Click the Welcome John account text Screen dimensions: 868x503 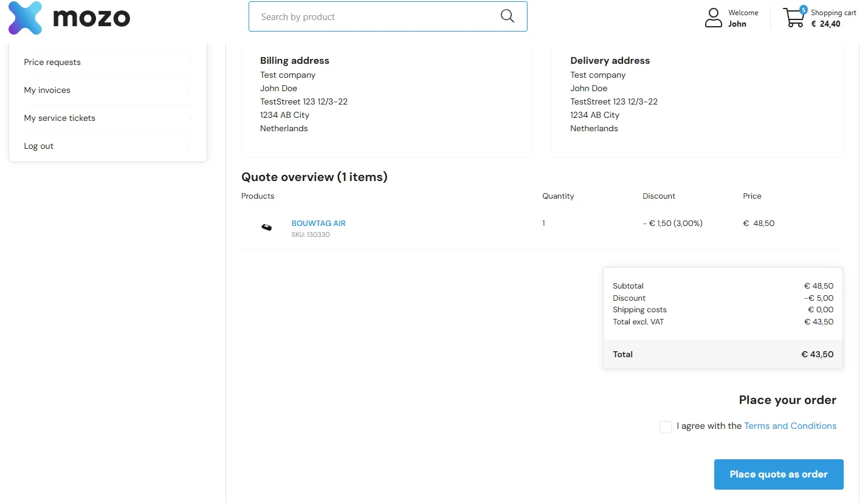[x=743, y=18]
